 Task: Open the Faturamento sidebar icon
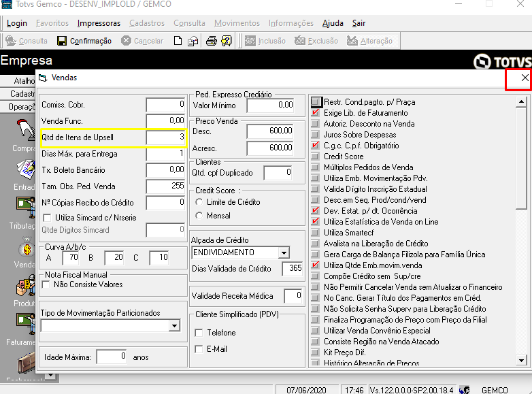point(27,324)
